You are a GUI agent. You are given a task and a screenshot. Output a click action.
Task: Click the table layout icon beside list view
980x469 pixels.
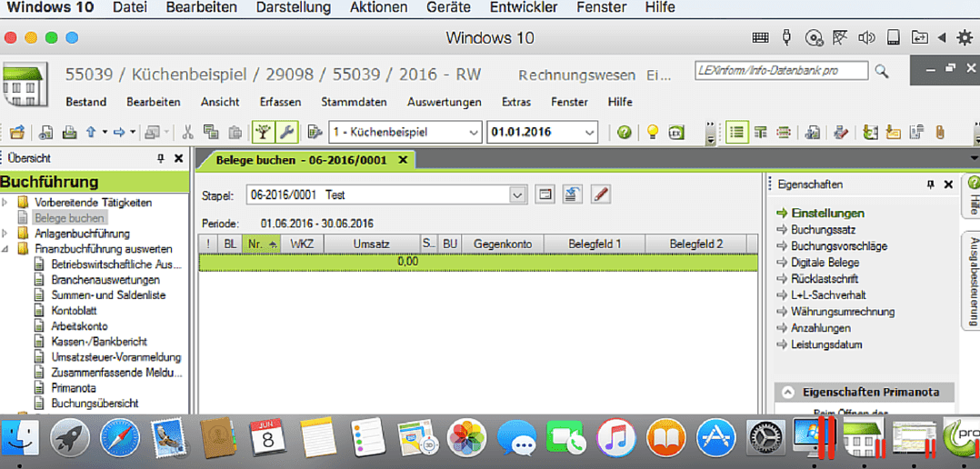(761, 133)
